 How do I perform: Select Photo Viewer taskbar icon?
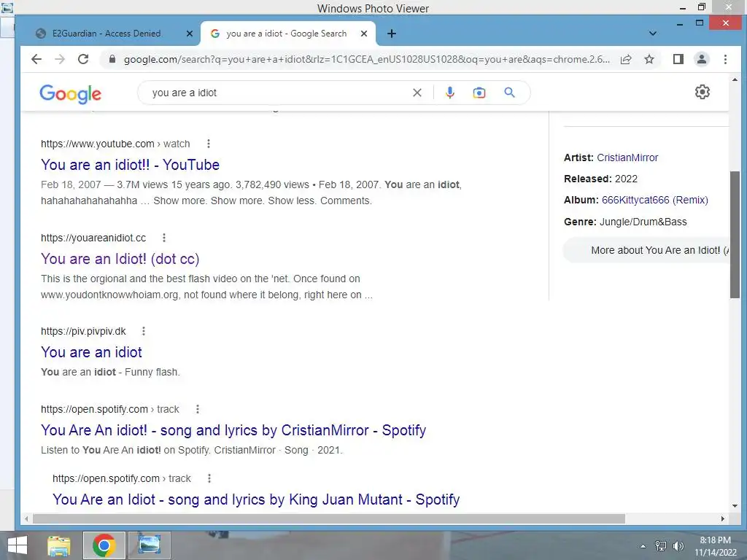tap(149, 545)
